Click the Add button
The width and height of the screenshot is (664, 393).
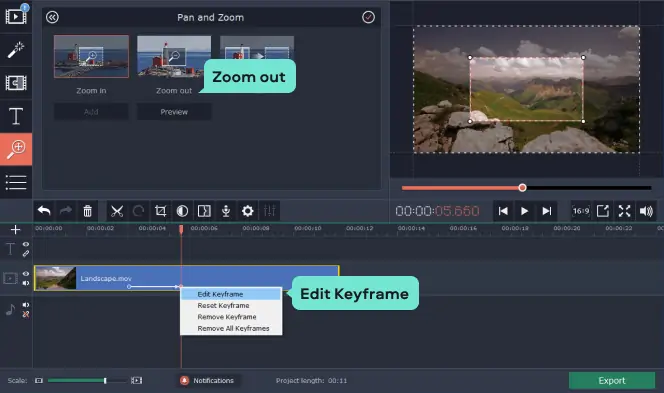[91, 112]
